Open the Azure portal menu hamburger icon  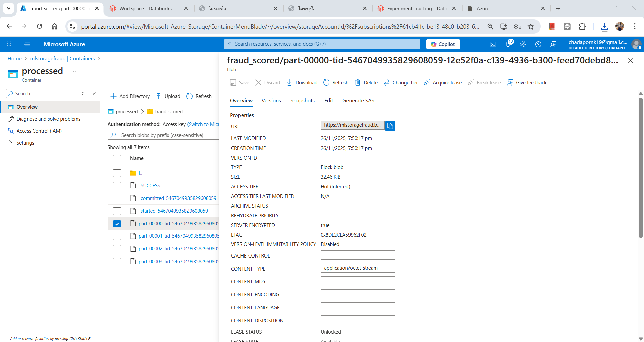27,44
